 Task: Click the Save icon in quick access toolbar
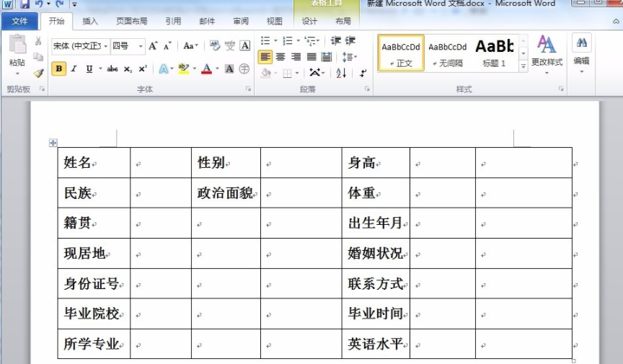(x=25, y=4)
